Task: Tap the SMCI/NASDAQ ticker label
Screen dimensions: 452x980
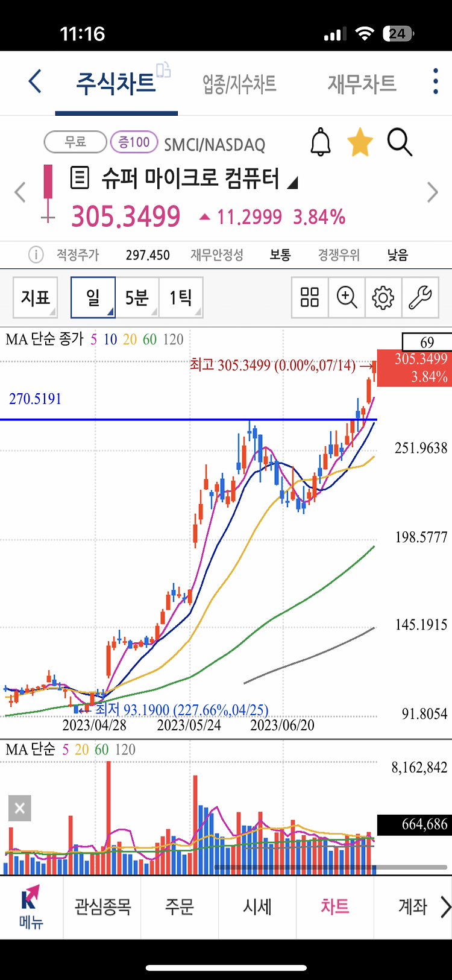Action: [x=215, y=145]
